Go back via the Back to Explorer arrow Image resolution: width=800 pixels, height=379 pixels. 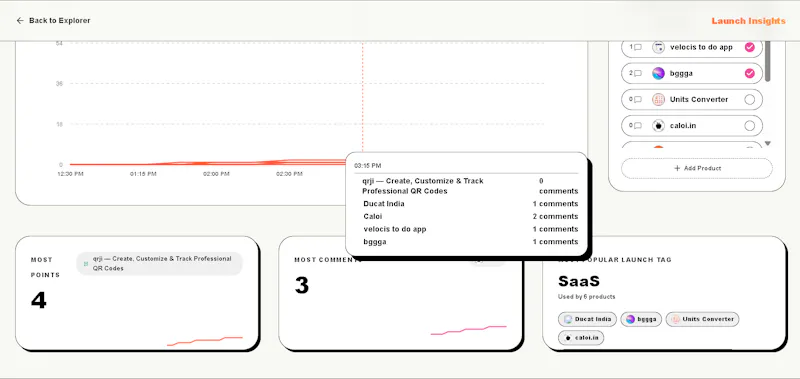point(20,20)
